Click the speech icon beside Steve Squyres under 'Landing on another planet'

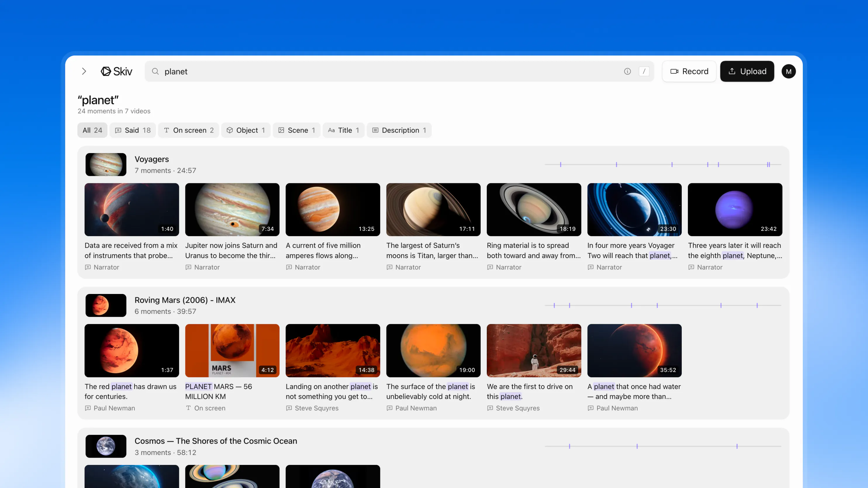(289, 408)
